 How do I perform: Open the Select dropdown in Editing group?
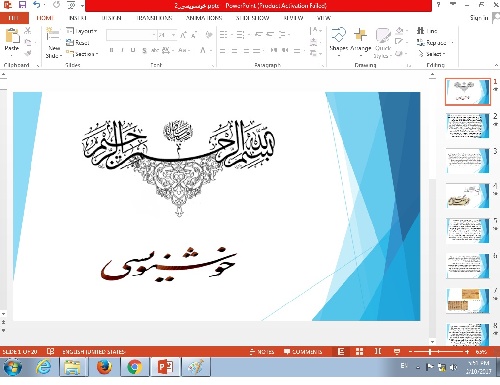tap(431, 54)
